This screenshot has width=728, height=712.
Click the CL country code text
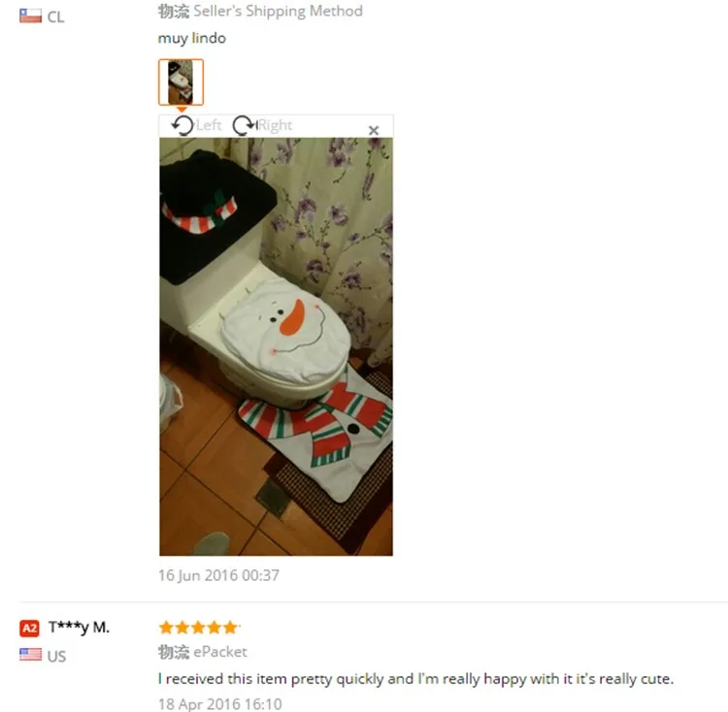click(x=55, y=17)
